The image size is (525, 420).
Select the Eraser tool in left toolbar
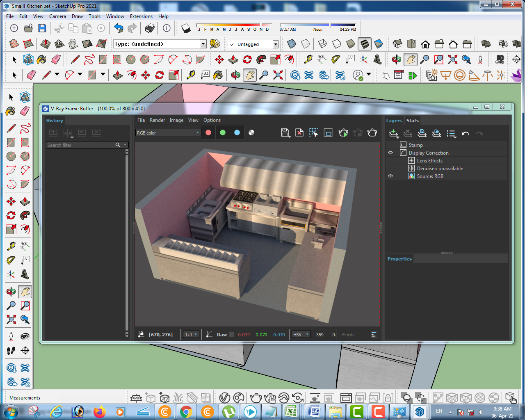(x=25, y=111)
